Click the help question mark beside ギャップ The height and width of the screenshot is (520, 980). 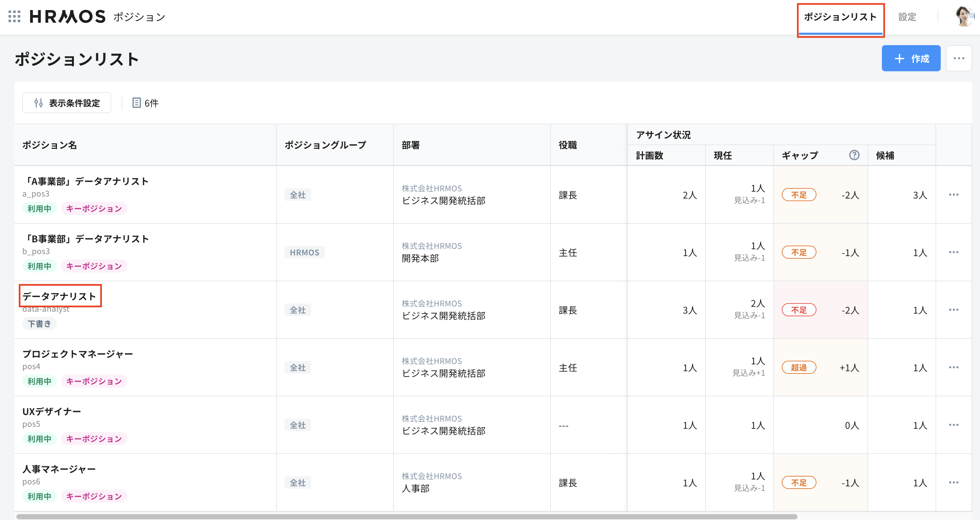pyautogui.click(x=854, y=155)
